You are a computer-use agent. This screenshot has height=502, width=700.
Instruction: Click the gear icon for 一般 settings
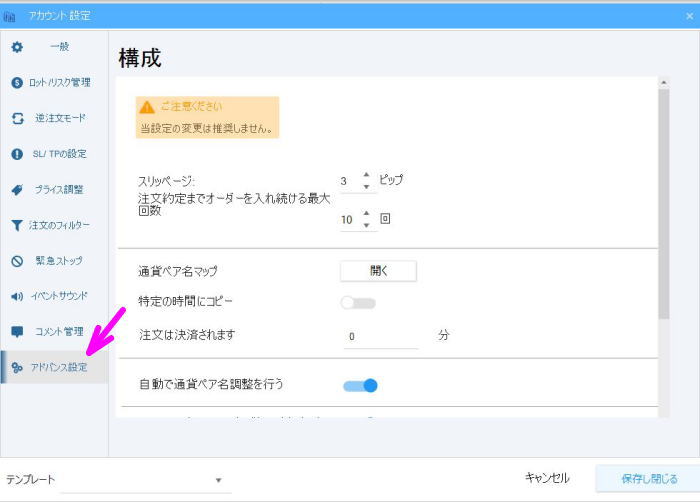pyautogui.click(x=17, y=47)
